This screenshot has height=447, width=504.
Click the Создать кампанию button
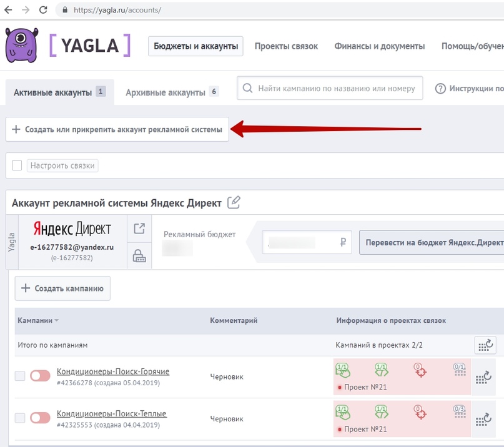click(62, 288)
